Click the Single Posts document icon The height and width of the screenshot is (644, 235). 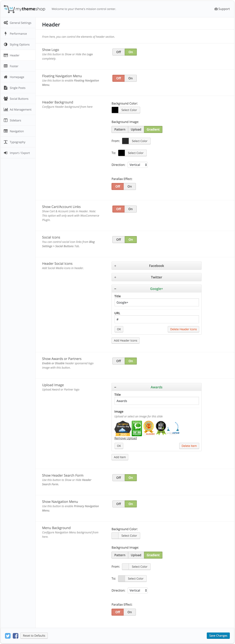[6, 88]
